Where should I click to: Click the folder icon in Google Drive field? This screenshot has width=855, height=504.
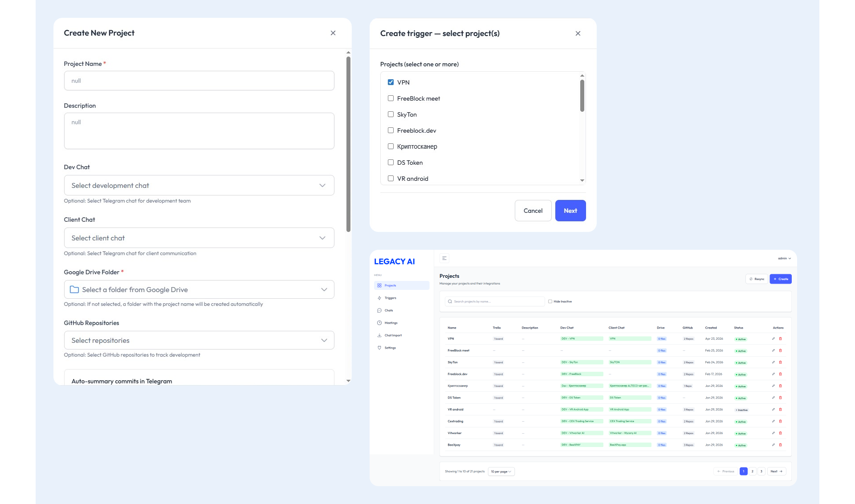pos(74,289)
